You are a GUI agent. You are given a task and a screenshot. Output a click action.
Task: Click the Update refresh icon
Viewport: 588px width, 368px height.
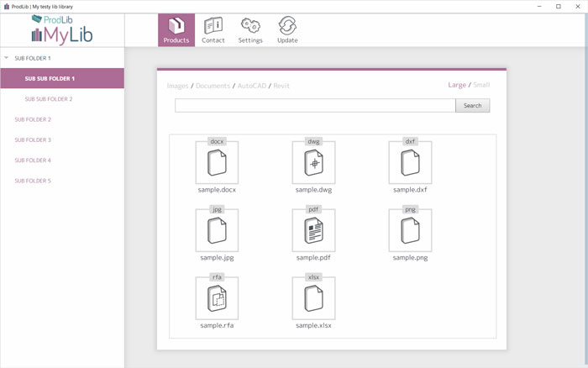tap(287, 30)
